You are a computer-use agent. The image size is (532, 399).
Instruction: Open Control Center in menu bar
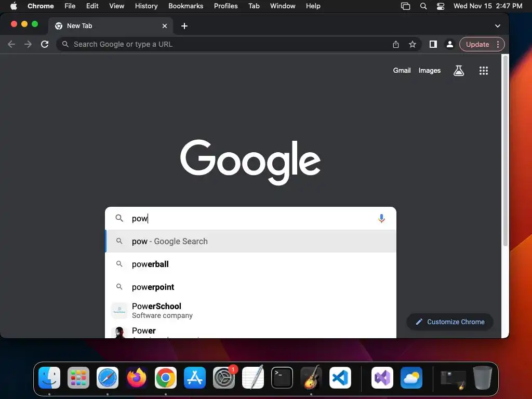point(441,6)
